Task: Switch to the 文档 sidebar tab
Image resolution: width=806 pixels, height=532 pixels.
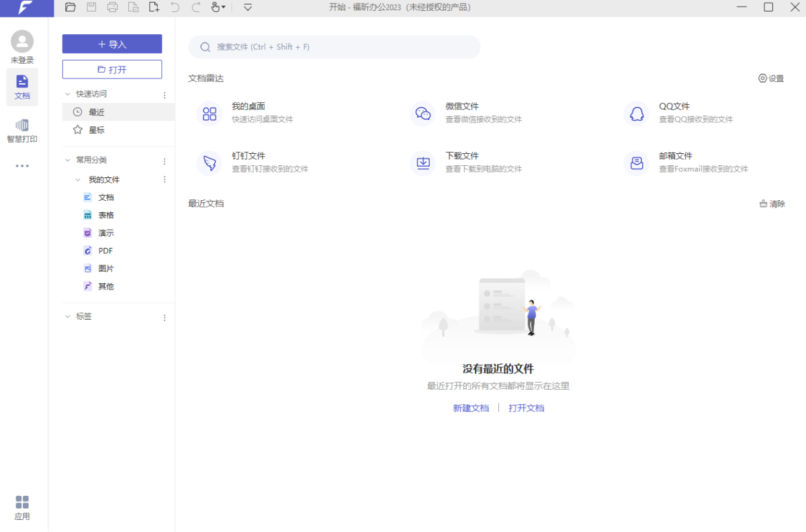Action: point(22,87)
